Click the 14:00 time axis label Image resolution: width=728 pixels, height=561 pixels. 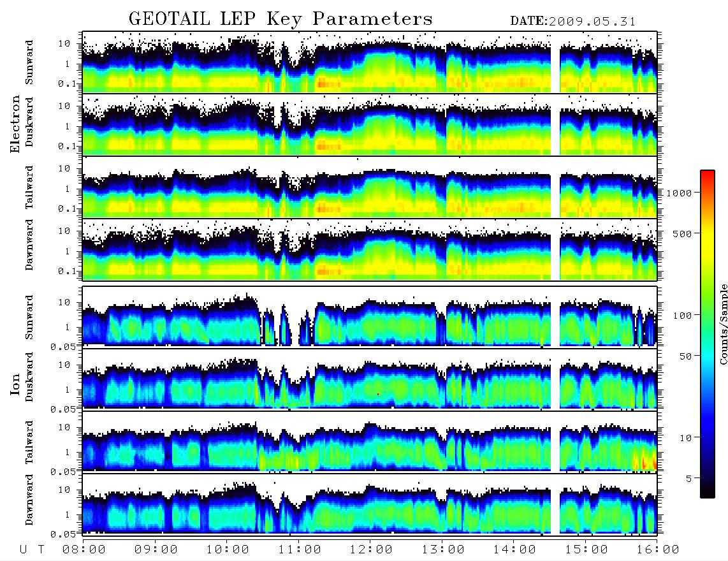click(514, 550)
